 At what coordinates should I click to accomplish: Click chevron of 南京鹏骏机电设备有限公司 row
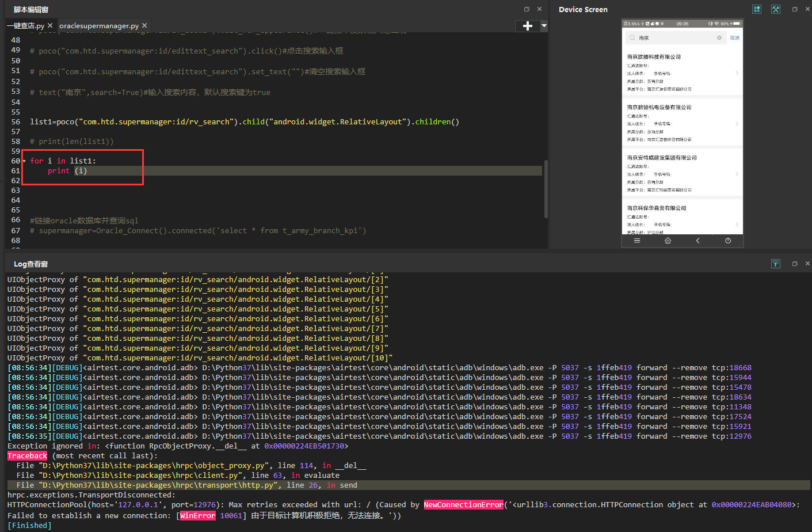tap(737, 124)
